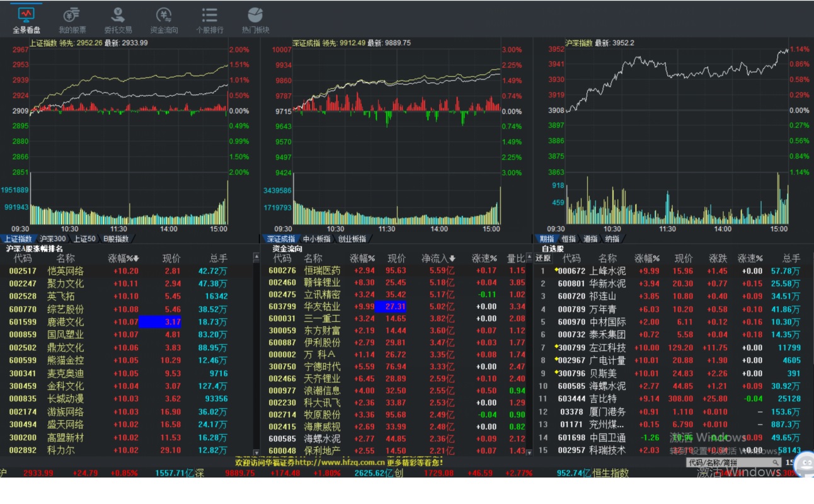Switch to the 创业板指 chart tab

click(x=352, y=239)
